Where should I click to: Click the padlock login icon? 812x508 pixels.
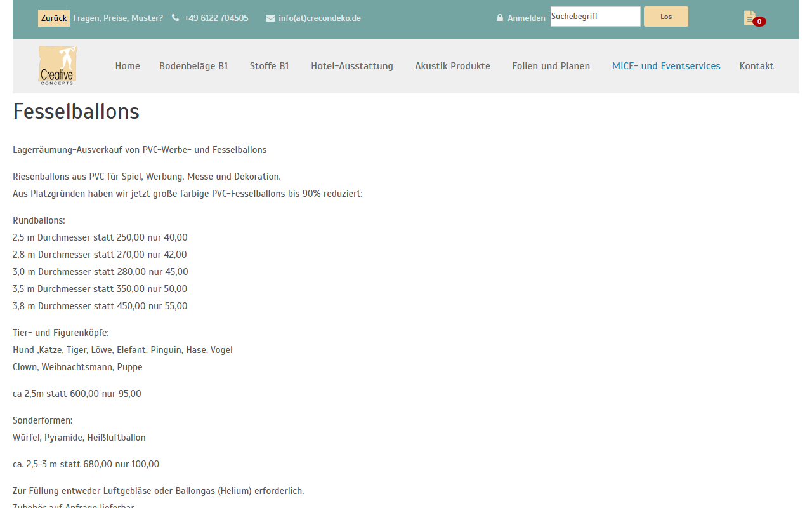[x=500, y=18]
